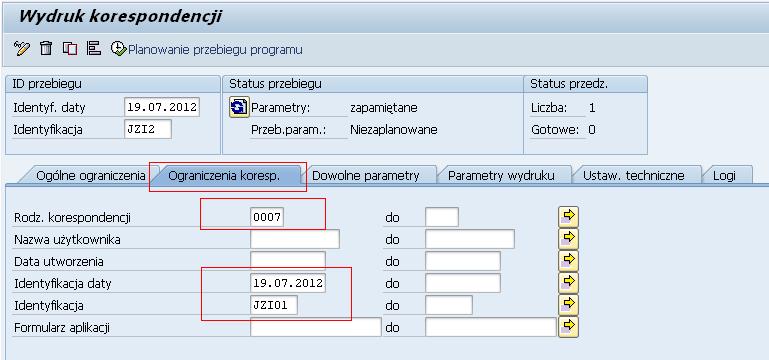This screenshot has height=360, width=769.
Task: Click the 'do' field on the JZI01 row
Action: 449,306
